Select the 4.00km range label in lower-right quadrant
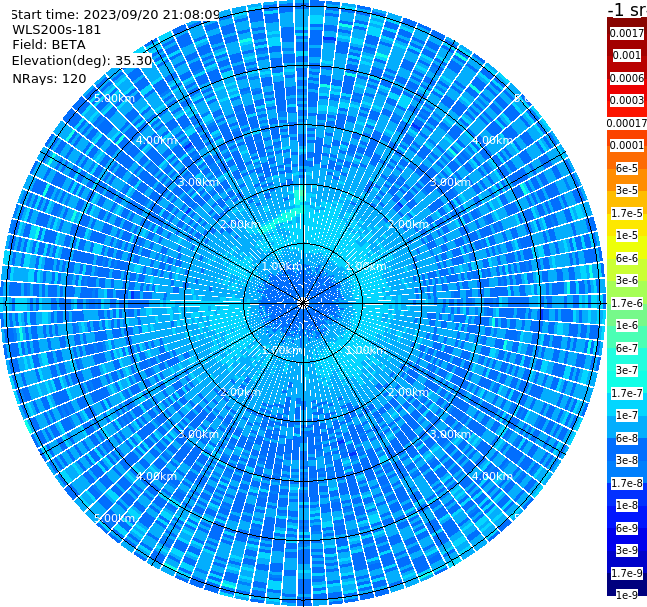 click(x=493, y=476)
